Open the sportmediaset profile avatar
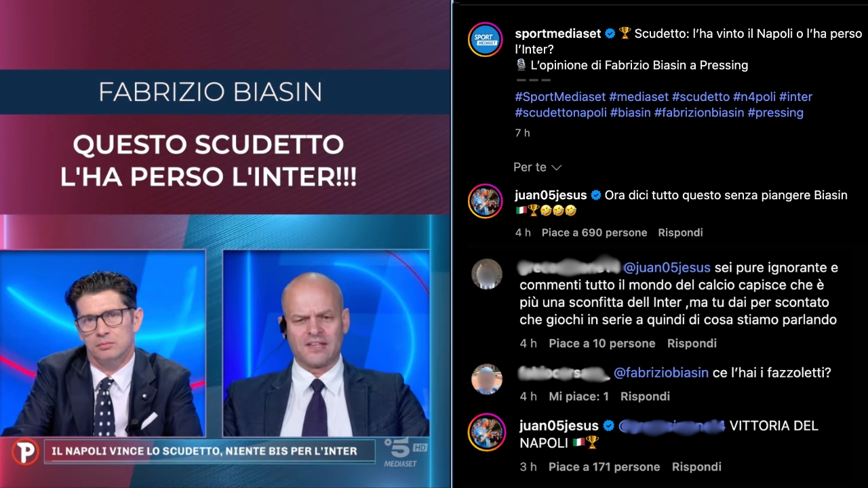This screenshot has height=488, width=868. [x=486, y=39]
